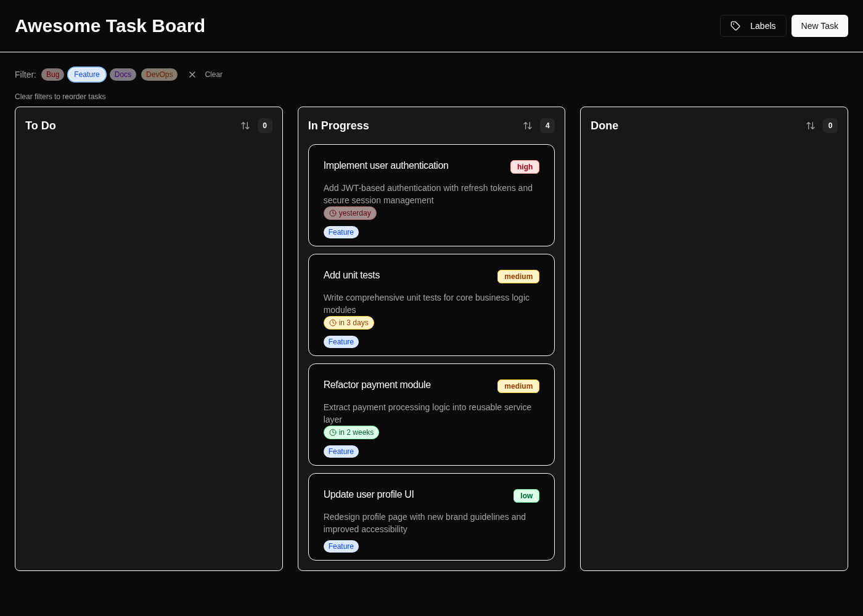
Task: Open the Add unit tests task title
Action: click(351, 275)
